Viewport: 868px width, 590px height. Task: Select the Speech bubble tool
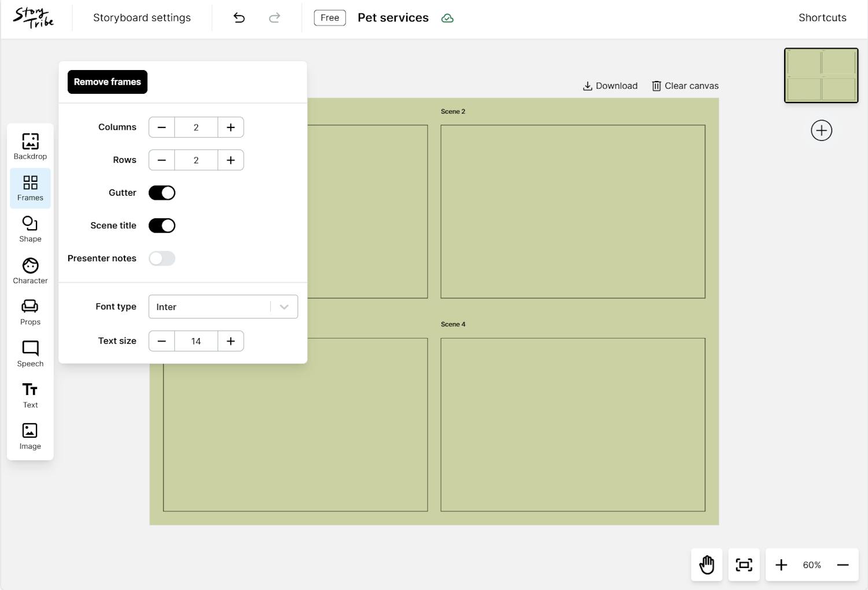[x=30, y=354]
